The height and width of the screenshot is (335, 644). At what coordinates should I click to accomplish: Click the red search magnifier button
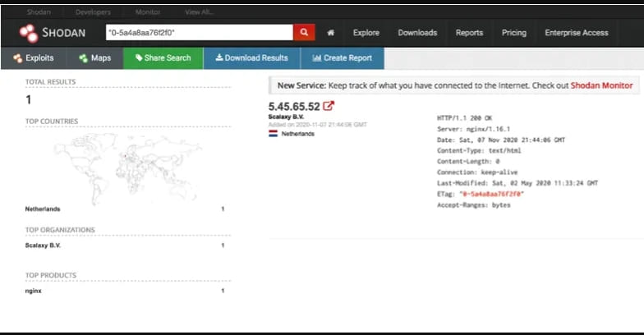pyautogui.click(x=304, y=33)
